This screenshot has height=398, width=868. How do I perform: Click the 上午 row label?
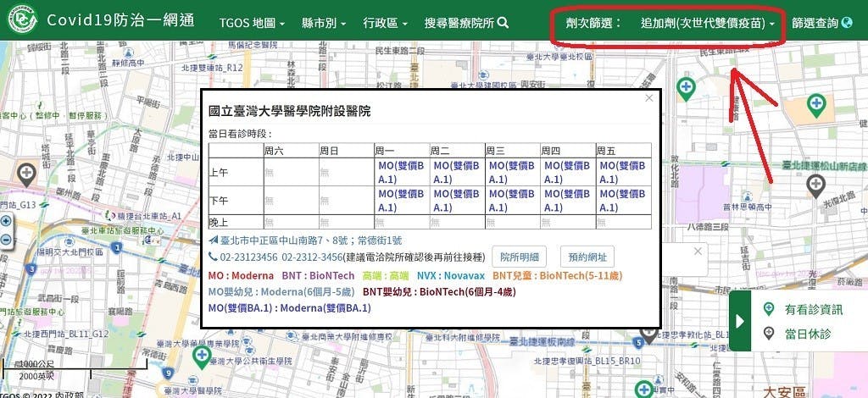(x=219, y=173)
